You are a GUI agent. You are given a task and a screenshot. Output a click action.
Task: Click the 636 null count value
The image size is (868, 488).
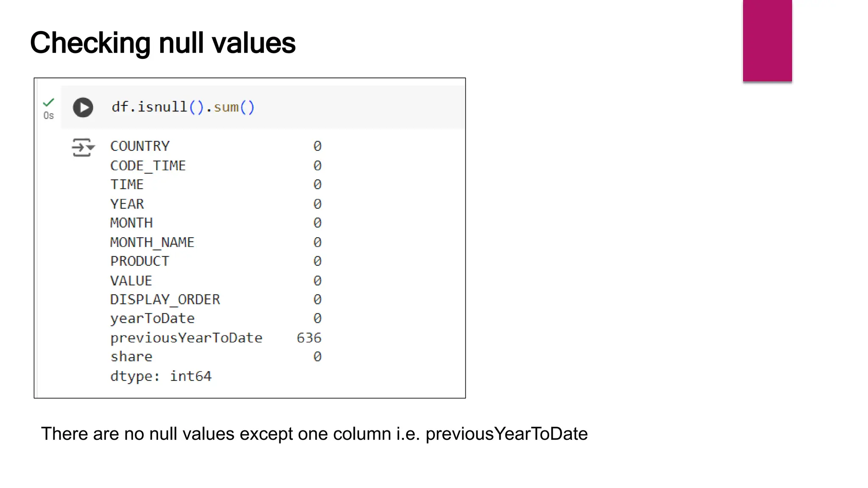coord(309,338)
